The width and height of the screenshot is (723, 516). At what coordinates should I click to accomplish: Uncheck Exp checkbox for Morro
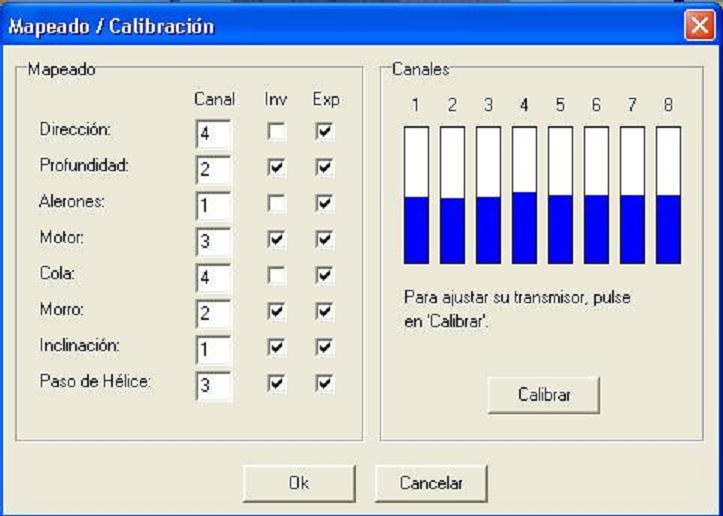coord(324,311)
